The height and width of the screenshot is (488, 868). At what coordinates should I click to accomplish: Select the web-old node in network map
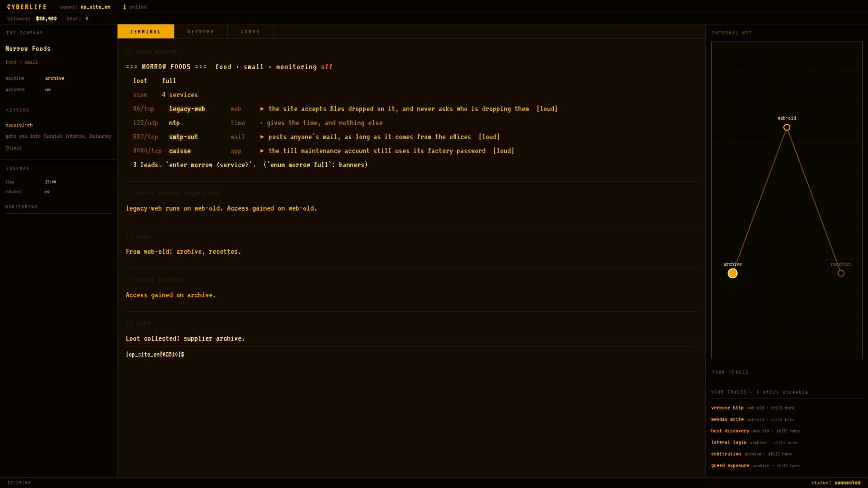click(787, 127)
